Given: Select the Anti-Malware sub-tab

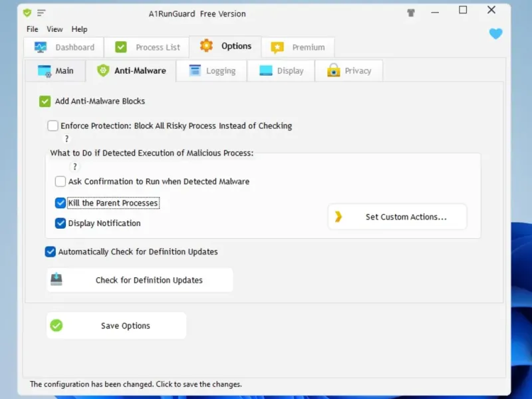Looking at the screenshot, I should pyautogui.click(x=131, y=70).
